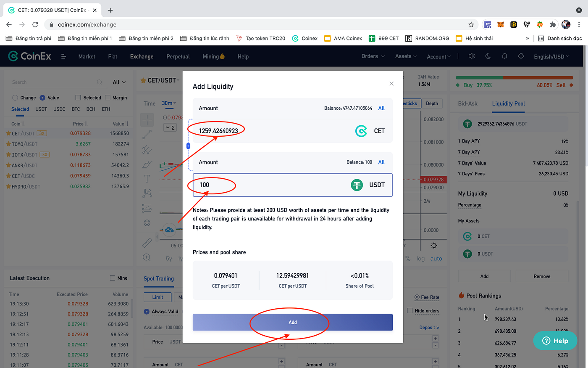
Task: Switch to the Bid-Ask tab
Action: (x=467, y=103)
